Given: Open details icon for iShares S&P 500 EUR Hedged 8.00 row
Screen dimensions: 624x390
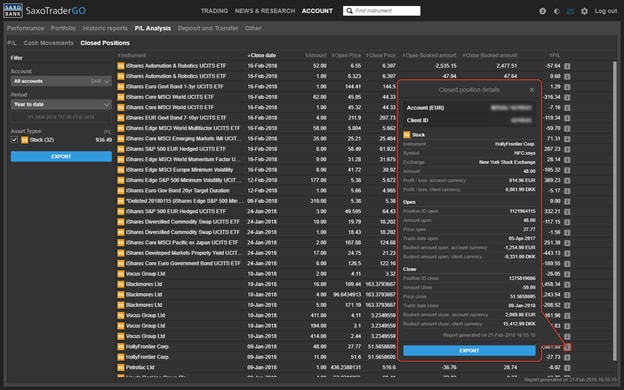Looking at the screenshot, I should click(x=567, y=149).
